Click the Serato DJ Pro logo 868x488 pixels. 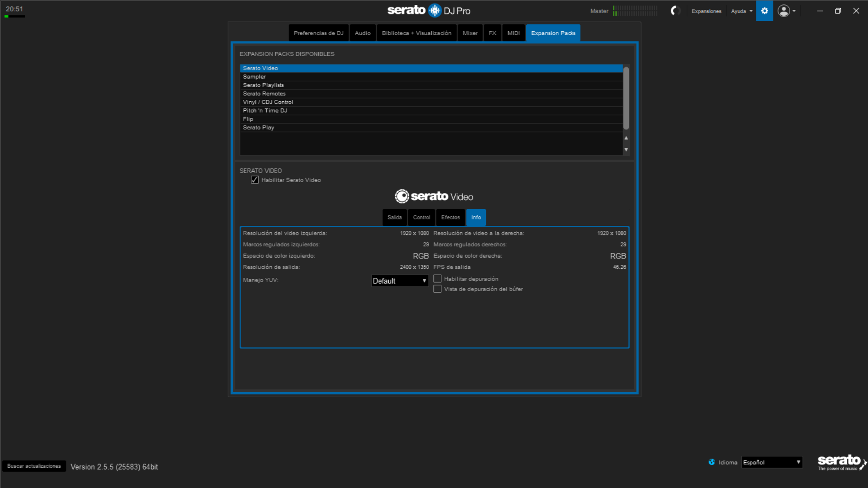pyautogui.click(x=429, y=10)
